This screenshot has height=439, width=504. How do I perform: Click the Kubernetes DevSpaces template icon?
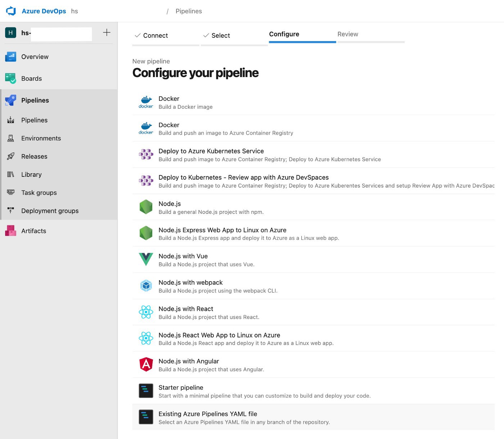pyautogui.click(x=146, y=180)
